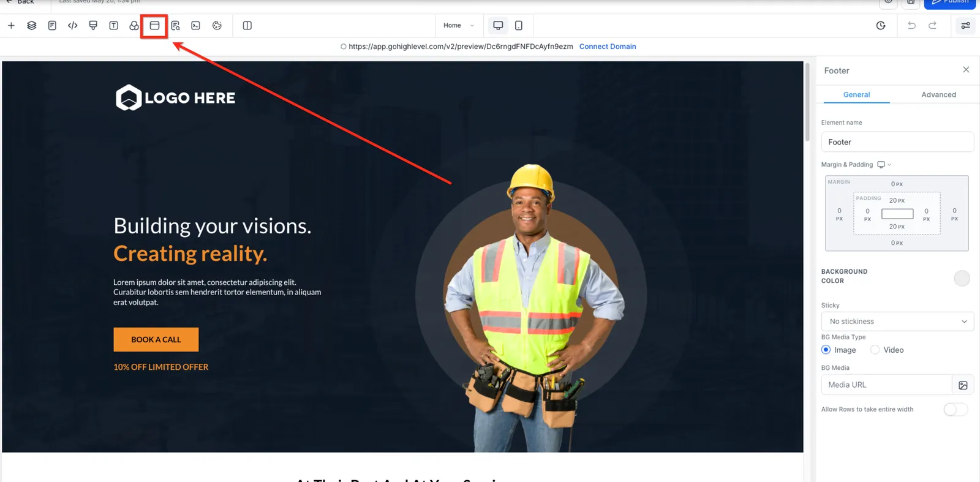Expand Margin & Padding device chevron
Image resolution: width=980 pixels, height=482 pixels.
[x=889, y=165]
